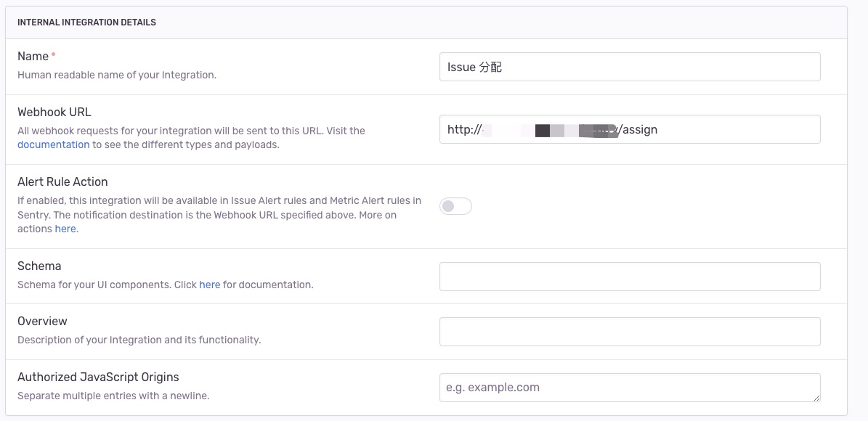Select the Overview text field
868x421 pixels.
click(629, 332)
